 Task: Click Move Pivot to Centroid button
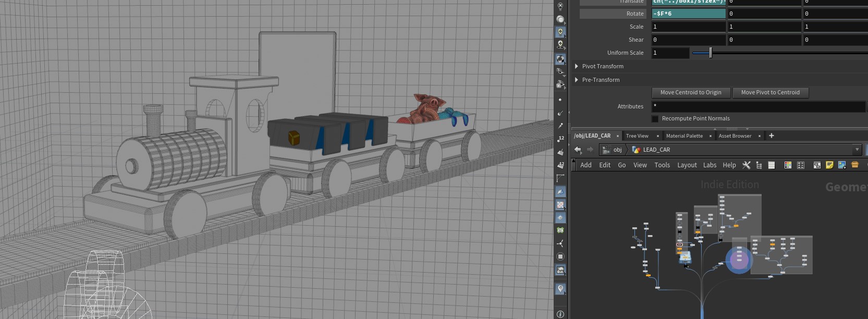pos(771,92)
